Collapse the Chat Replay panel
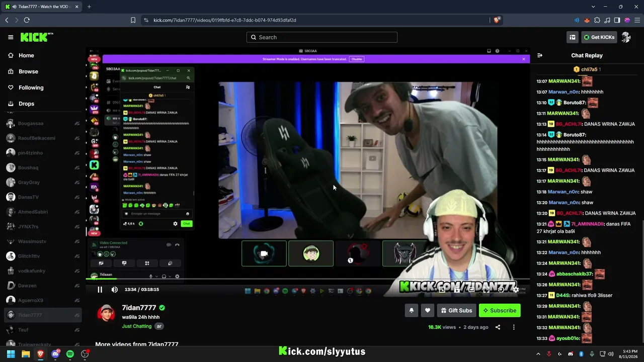This screenshot has width=644, height=362. (x=540, y=55)
